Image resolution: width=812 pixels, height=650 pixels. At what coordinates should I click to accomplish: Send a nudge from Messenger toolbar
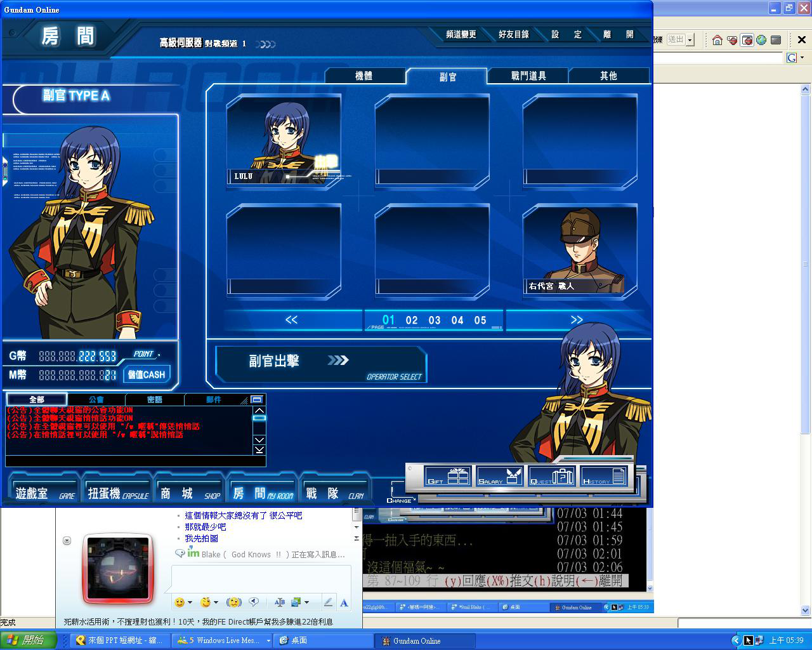(x=234, y=602)
